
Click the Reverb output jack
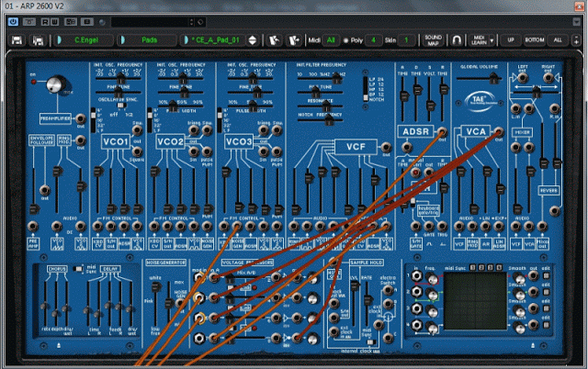coord(555,211)
